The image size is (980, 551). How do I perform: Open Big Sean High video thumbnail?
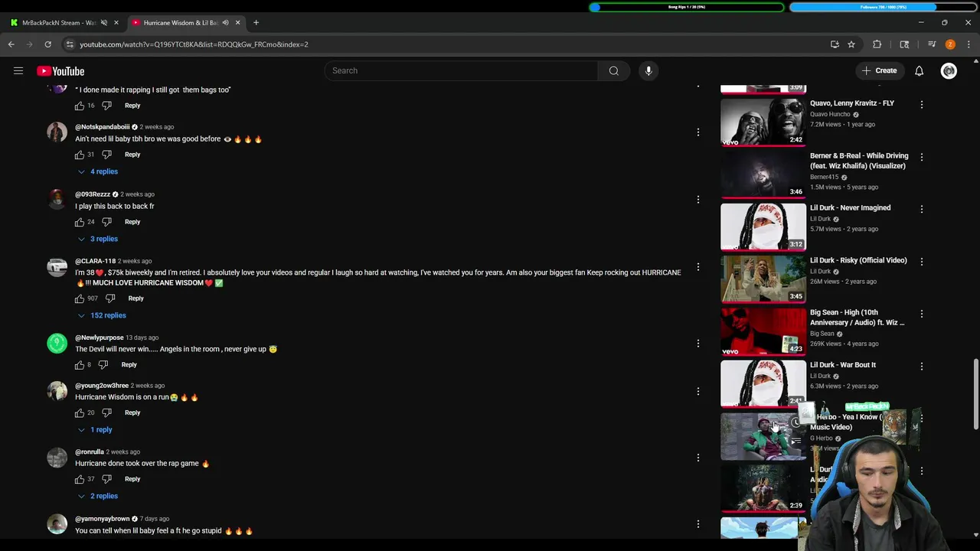click(763, 331)
